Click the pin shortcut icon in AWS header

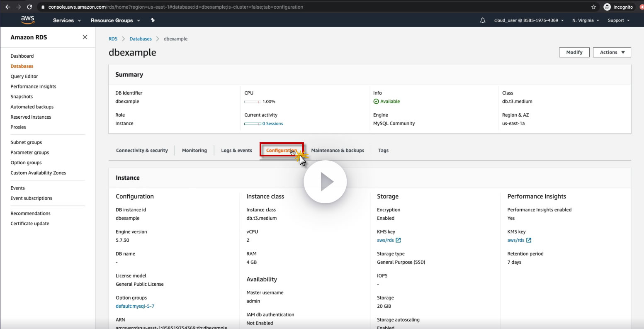click(153, 20)
